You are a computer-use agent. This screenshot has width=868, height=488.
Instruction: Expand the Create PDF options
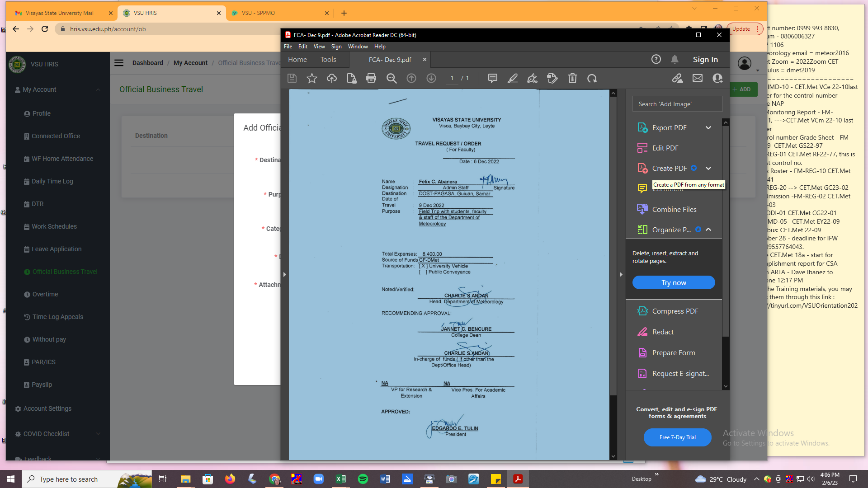pos(708,168)
